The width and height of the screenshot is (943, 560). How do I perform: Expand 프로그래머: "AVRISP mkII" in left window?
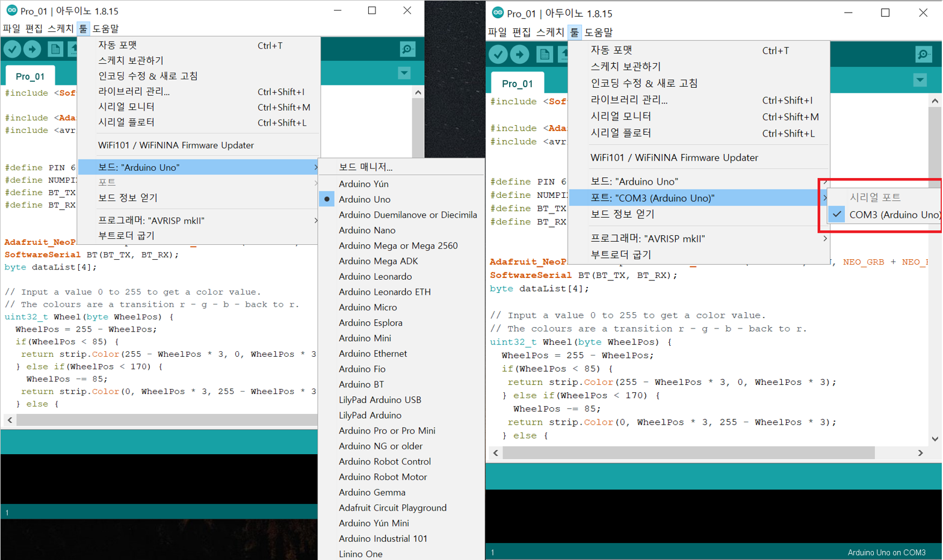click(199, 221)
